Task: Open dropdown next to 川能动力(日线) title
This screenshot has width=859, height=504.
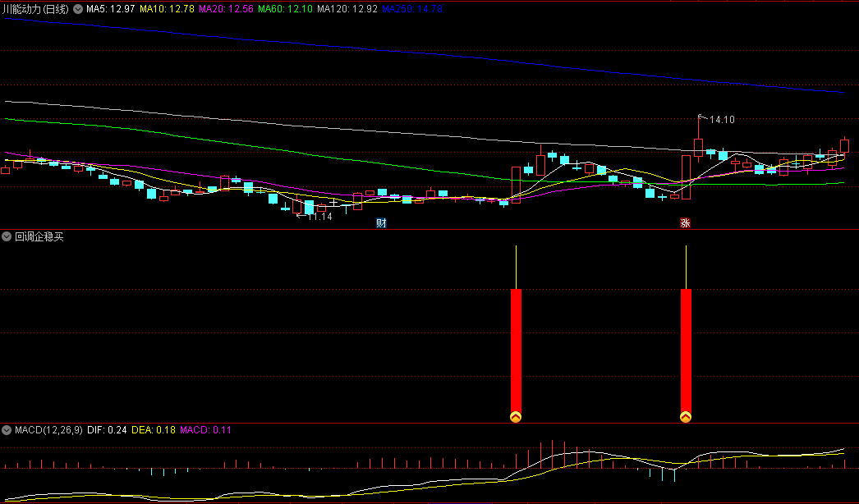Action: click(x=78, y=9)
